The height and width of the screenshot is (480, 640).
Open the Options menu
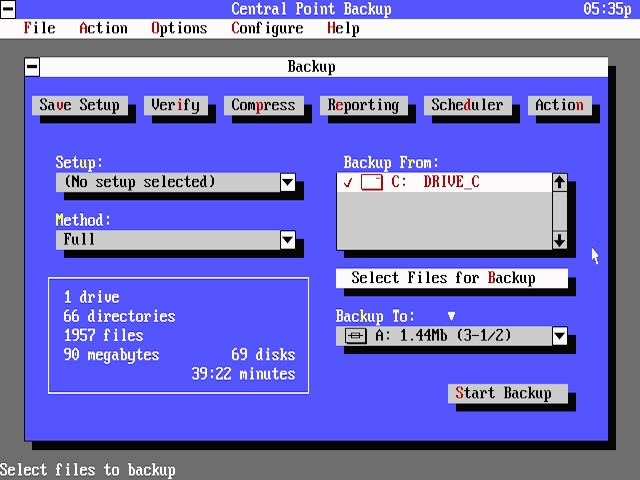coord(179,29)
